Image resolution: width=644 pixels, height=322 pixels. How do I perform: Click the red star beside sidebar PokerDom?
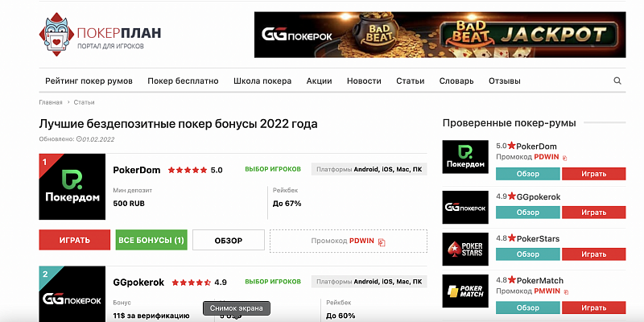click(x=511, y=146)
